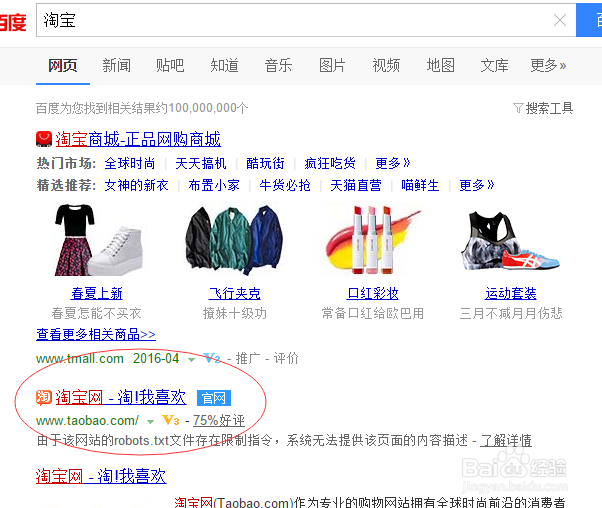Expand the 更多» tab menu
The width and height of the screenshot is (602, 508).
(x=548, y=65)
